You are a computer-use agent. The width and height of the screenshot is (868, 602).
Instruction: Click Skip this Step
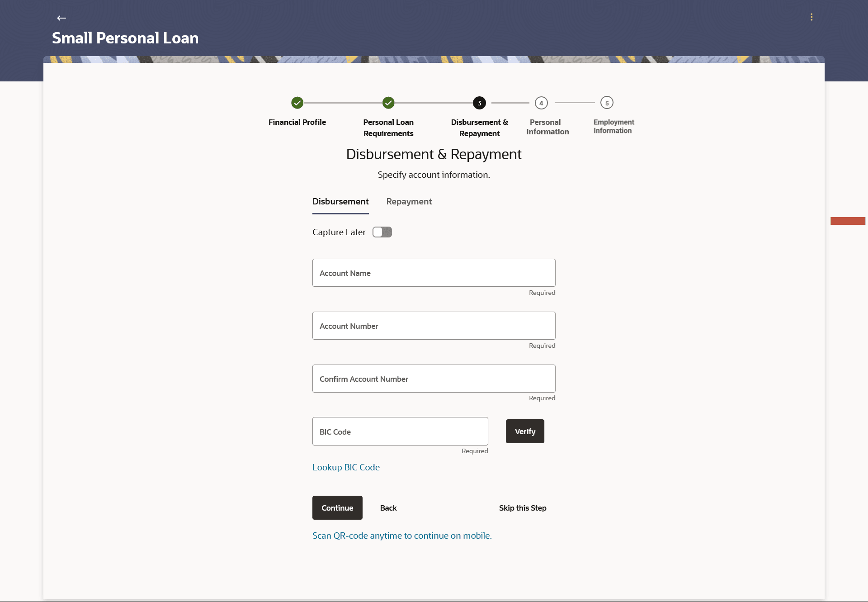[x=523, y=508]
